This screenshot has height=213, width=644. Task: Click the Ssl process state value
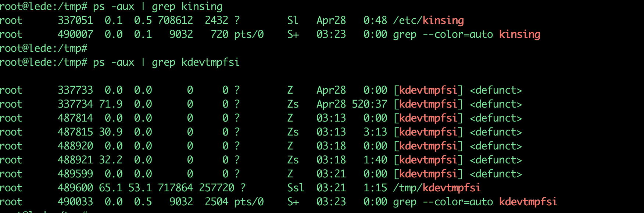click(x=296, y=188)
